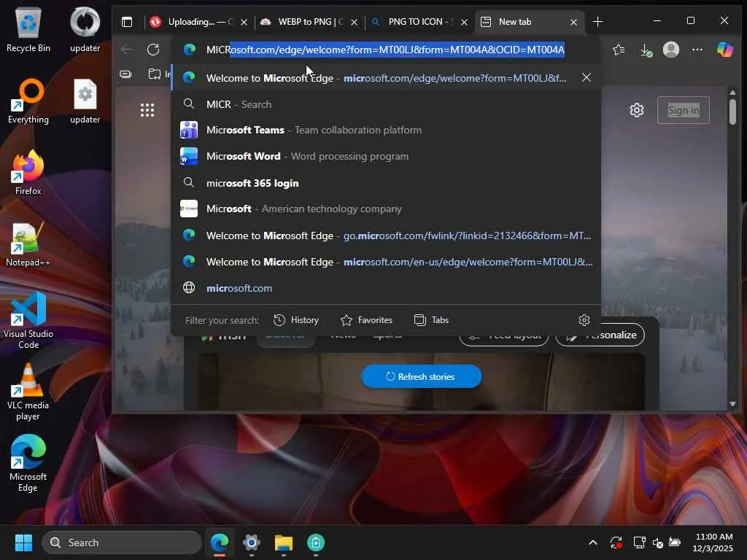Click the Refresh stories button
The height and width of the screenshot is (560, 747).
click(x=421, y=376)
